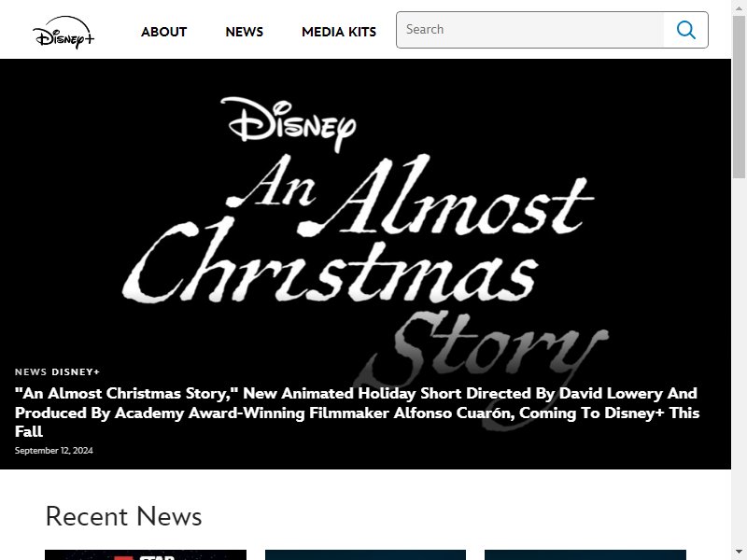Click the Recent News heading
The width and height of the screenshot is (747, 560).
tap(124, 516)
